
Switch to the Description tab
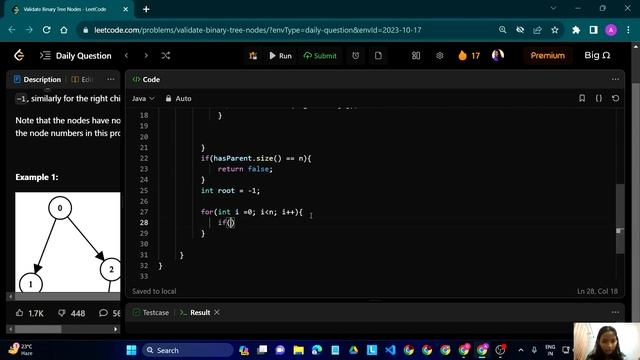[x=37, y=79]
